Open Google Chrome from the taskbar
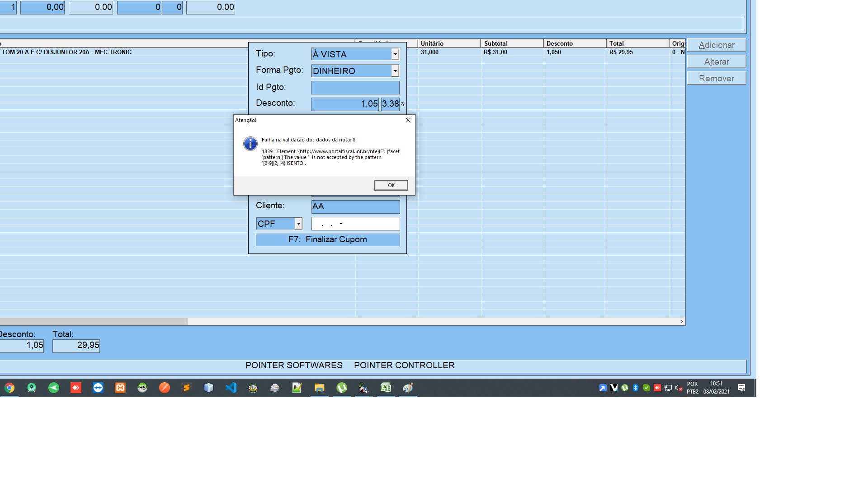 (x=9, y=388)
